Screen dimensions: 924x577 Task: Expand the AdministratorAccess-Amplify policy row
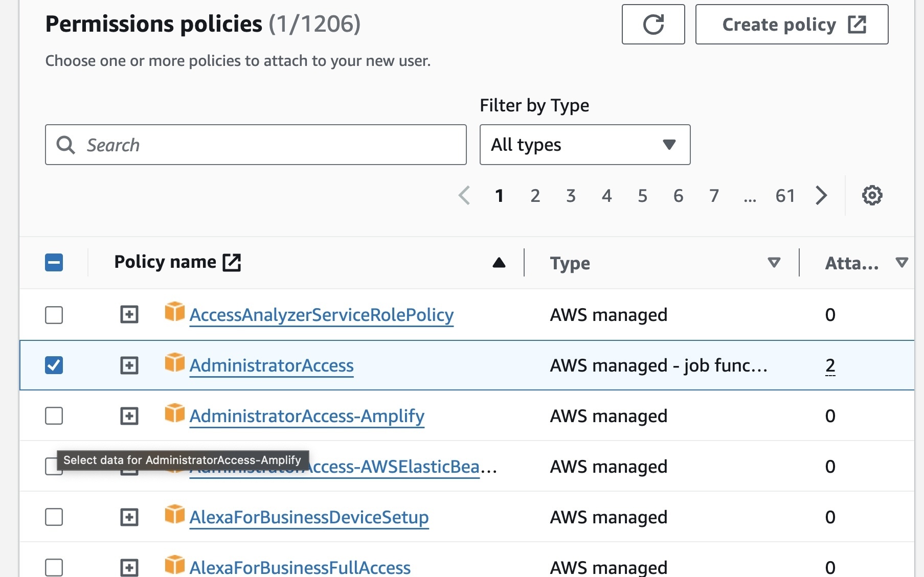129,416
